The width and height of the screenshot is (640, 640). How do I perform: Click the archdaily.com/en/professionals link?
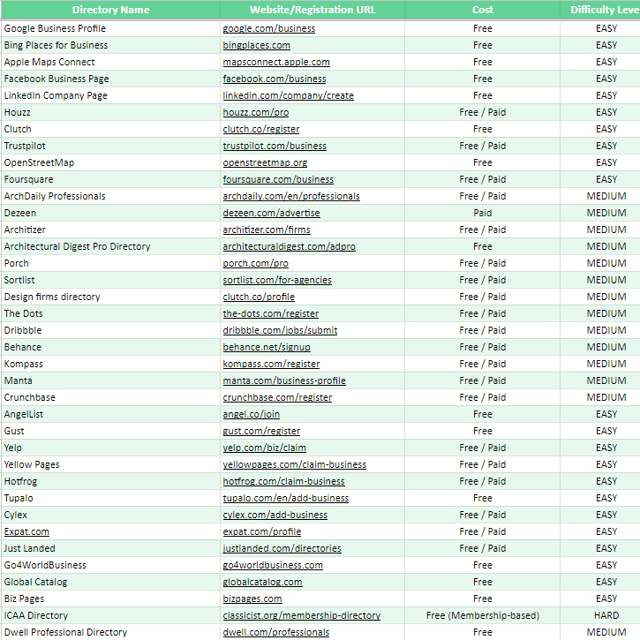(x=291, y=196)
